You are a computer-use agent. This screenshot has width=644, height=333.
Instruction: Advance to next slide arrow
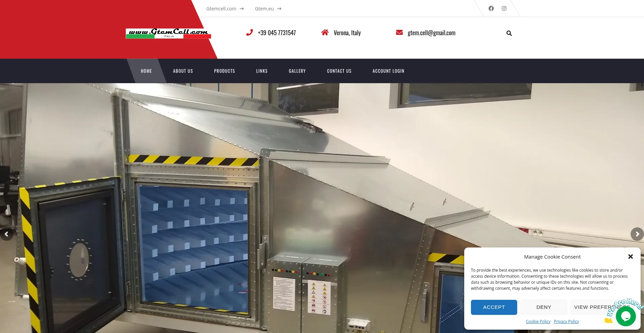[637, 234]
